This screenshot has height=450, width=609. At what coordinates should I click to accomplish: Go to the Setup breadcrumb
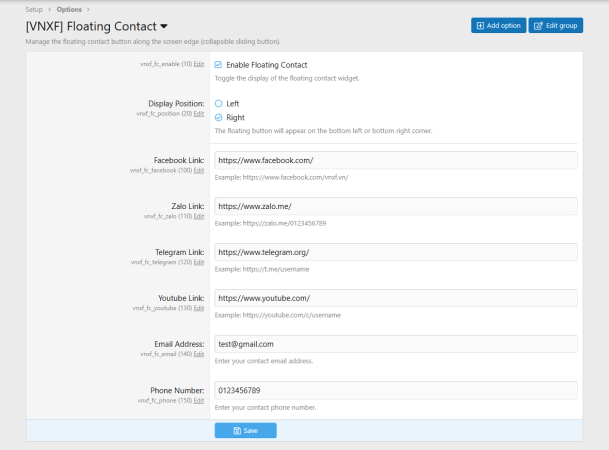pyautogui.click(x=34, y=9)
